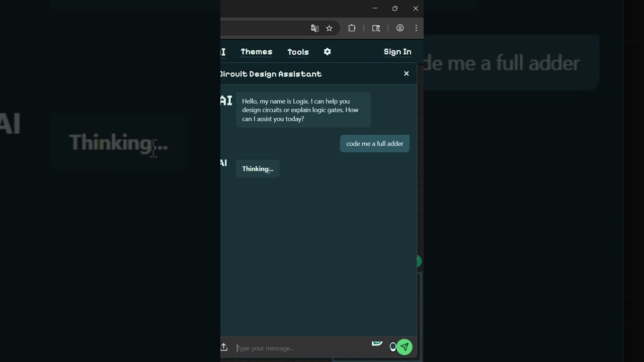Toggle the theme switch circle near send button

pos(393,346)
